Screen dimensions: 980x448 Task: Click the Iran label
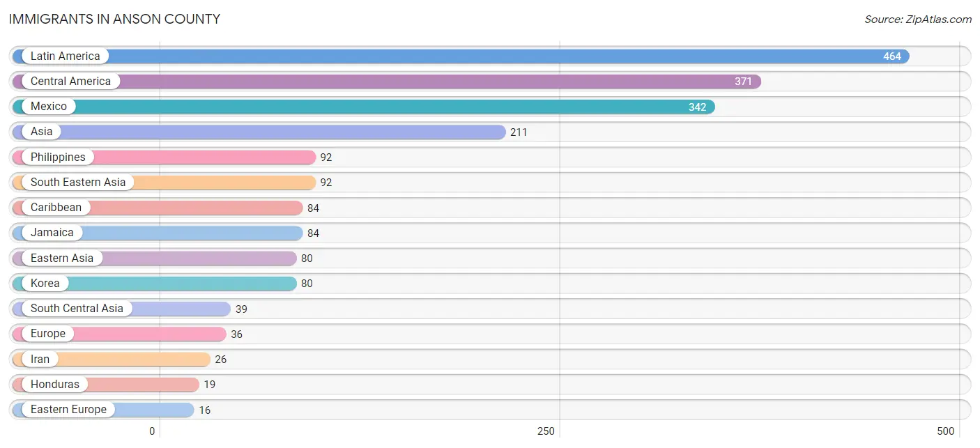coord(40,360)
